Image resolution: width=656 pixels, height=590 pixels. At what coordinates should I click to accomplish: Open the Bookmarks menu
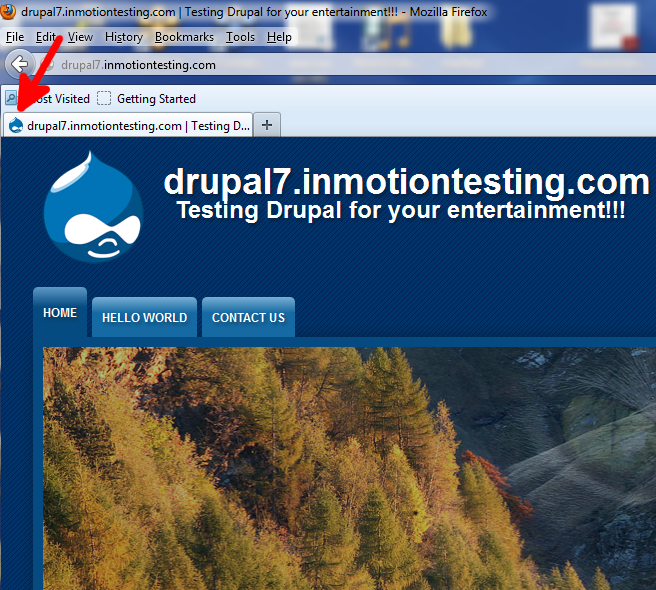pyautogui.click(x=184, y=37)
